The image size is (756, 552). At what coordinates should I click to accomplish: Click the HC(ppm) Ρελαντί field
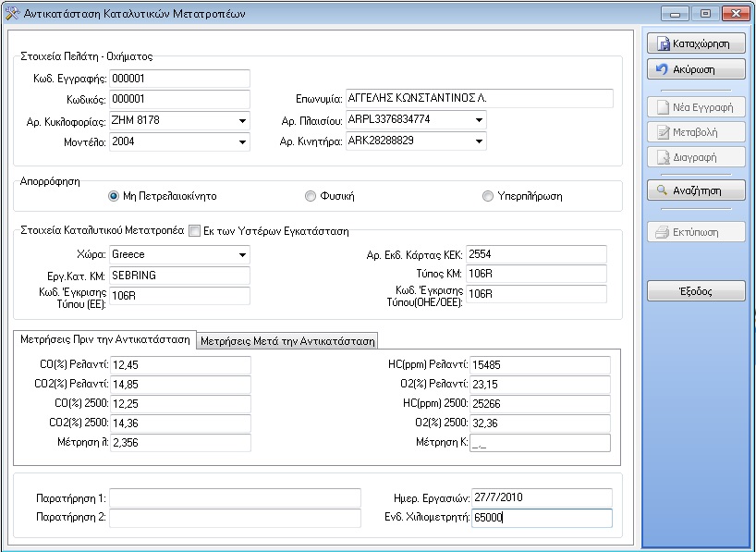tap(540, 365)
